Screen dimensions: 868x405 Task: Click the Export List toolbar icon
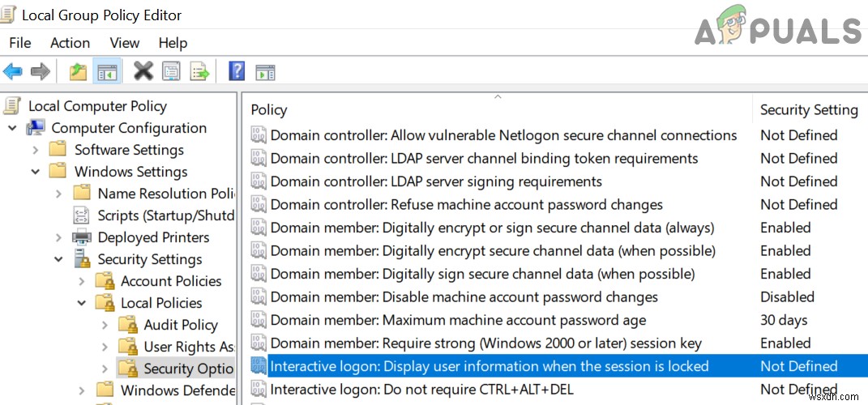[199, 71]
